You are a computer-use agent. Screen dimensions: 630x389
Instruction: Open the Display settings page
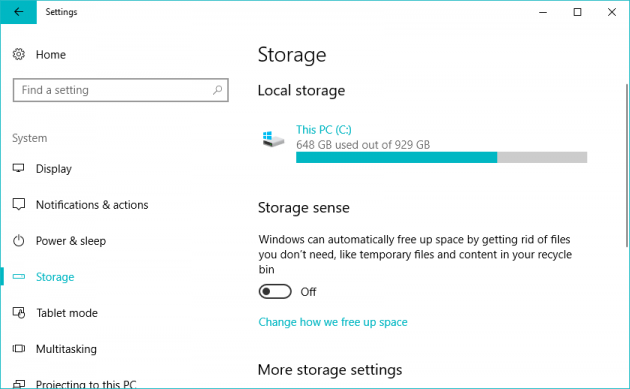point(53,169)
